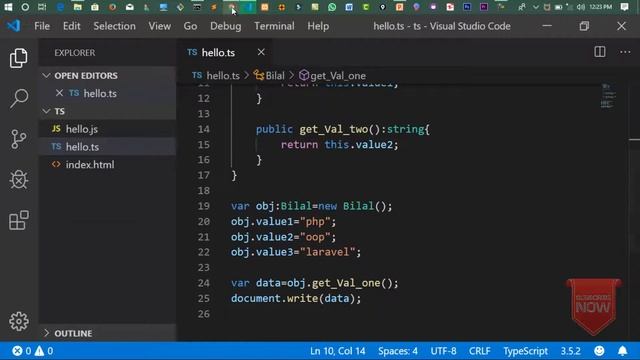This screenshot has height=360, width=640.
Task: Open the Search view in activity bar
Action: pos(19,98)
